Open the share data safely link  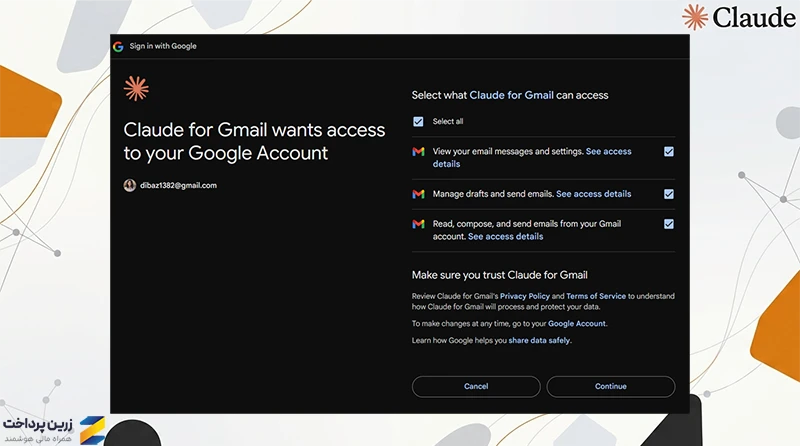pos(539,340)
